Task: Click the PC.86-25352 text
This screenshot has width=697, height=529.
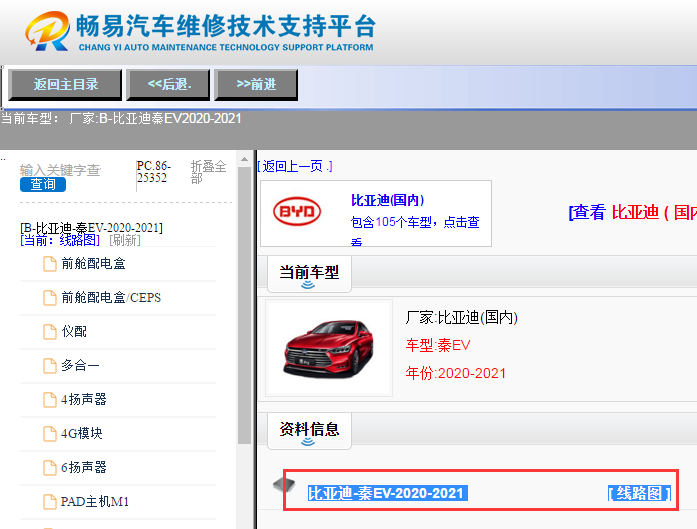Action: point(154,172)
